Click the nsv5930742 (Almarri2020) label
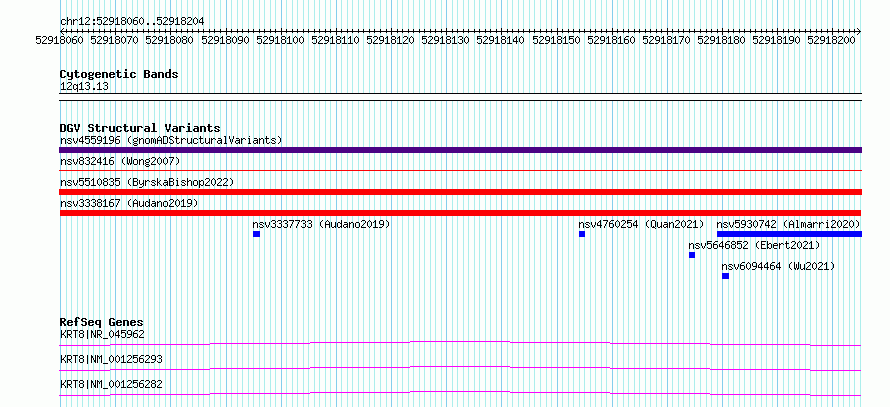The width and height of the screenshot is (890, 407). pos(788,224)
